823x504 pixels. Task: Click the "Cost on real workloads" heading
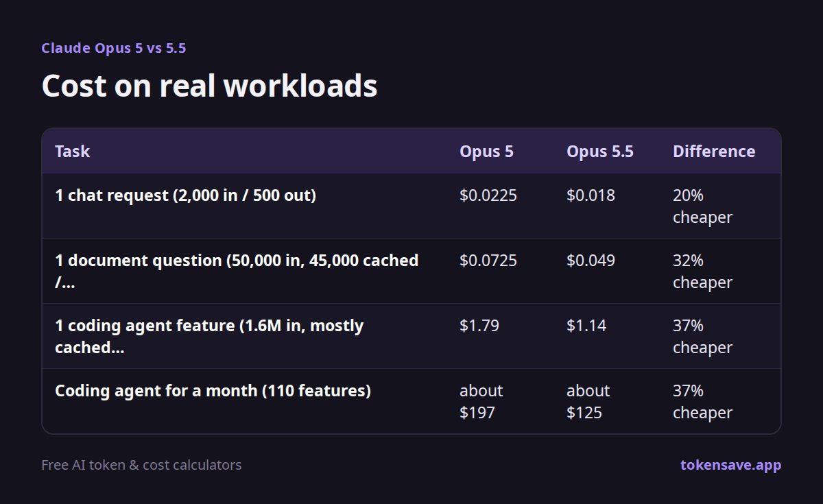pos(209,86)
